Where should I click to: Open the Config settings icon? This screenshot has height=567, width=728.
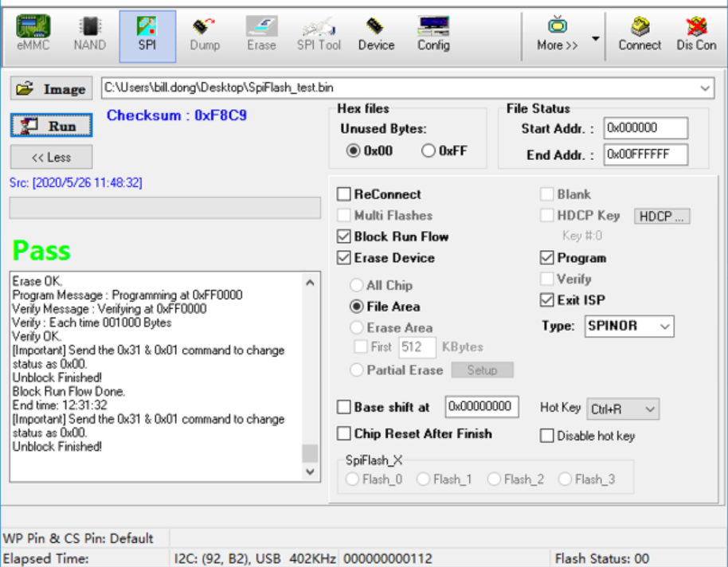pyautogui.click(x=432, y=34)
